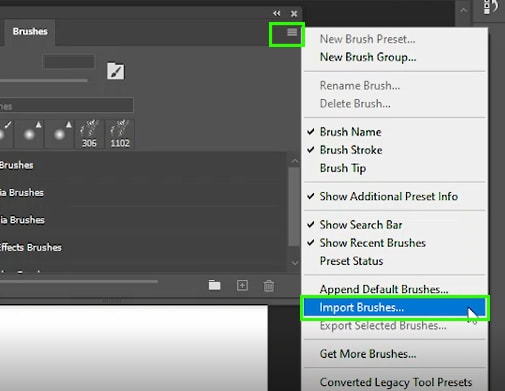Toggle Show Recent Brushes option
Screen dimensions: 505x391
[372, 243]
